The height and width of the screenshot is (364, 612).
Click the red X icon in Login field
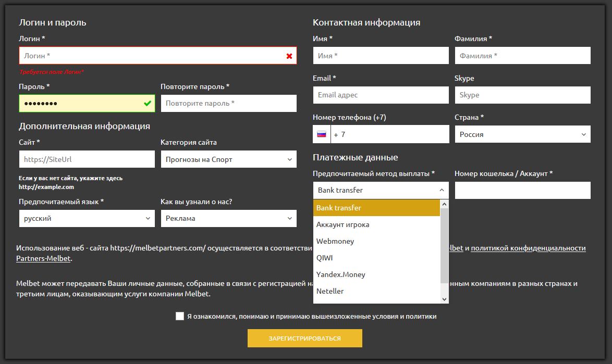pos(289,56)
